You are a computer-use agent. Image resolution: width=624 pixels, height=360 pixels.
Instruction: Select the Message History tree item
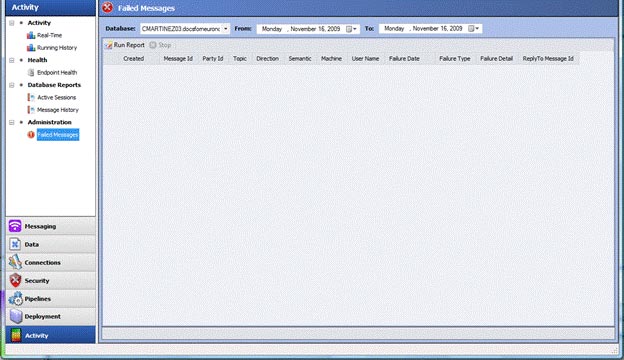(58, 110)
